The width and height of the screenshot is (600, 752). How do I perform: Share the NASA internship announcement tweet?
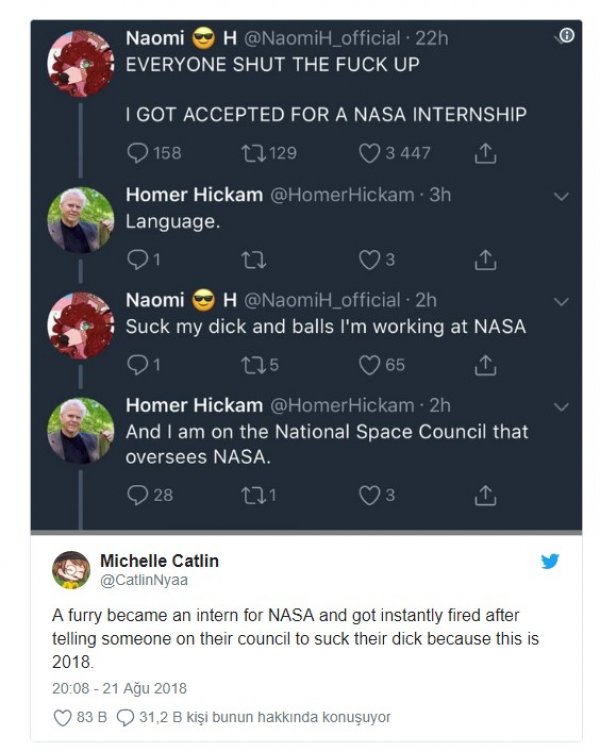[x=484, y=153]
